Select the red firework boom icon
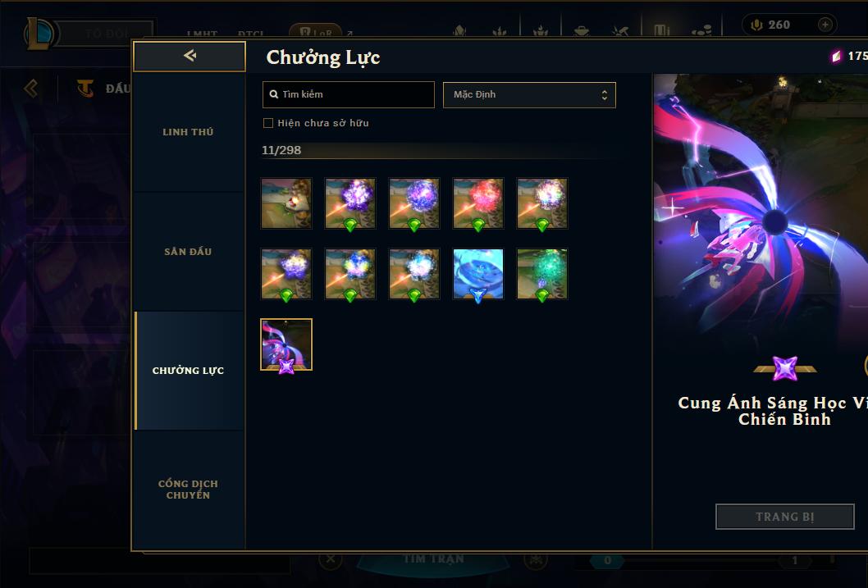Screen dimensions: 868x588 (478, 203)
